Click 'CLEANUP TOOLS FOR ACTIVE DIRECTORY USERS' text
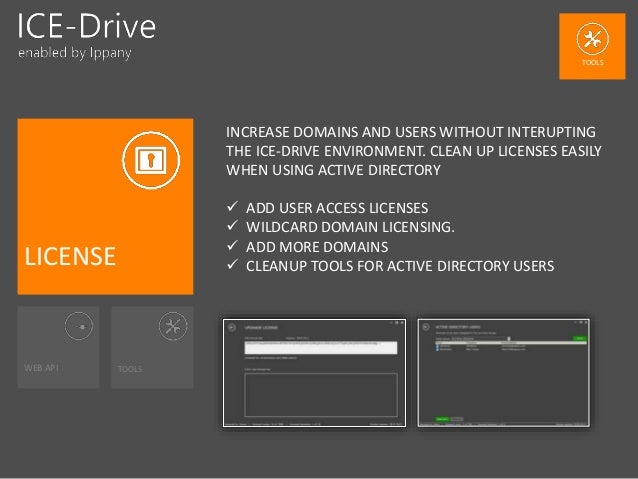638x479 pixels. pyautogui.click(x=400, y=266)
